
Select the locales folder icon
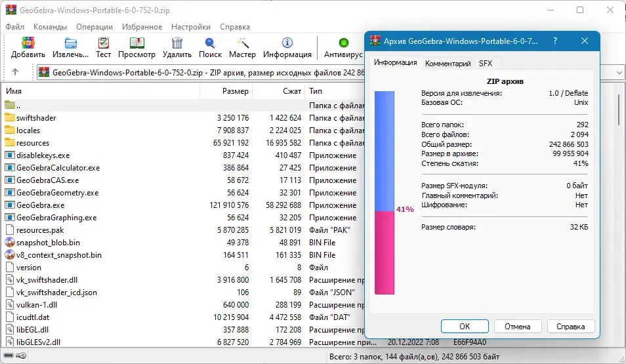(x=10, y=130)
